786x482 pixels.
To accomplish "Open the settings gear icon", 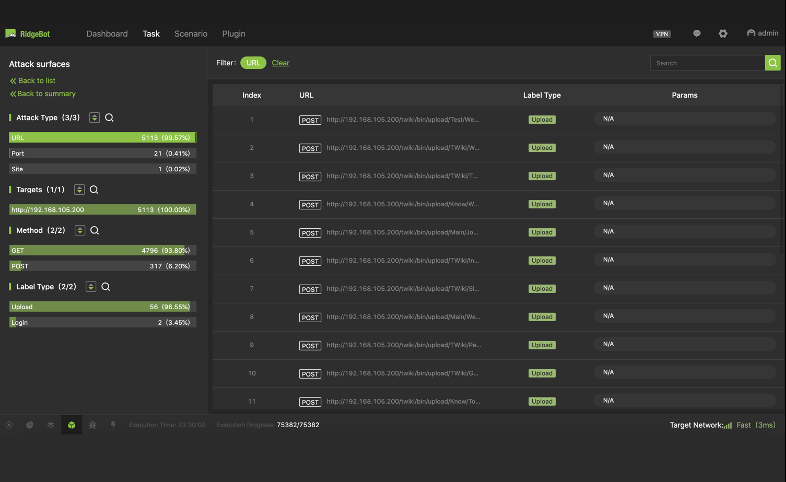I will pos(723,33).
